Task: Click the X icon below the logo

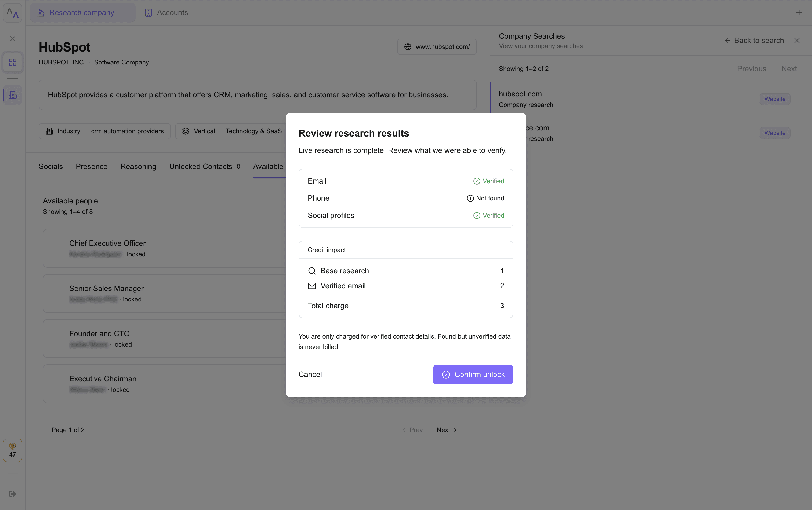Action: pyautogui.click(x=12, y=39)
